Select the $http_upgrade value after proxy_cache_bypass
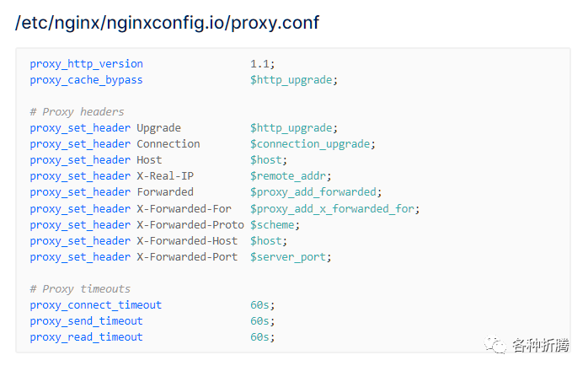588x371 pixels. pyautogui.click(x=291, y=80)
